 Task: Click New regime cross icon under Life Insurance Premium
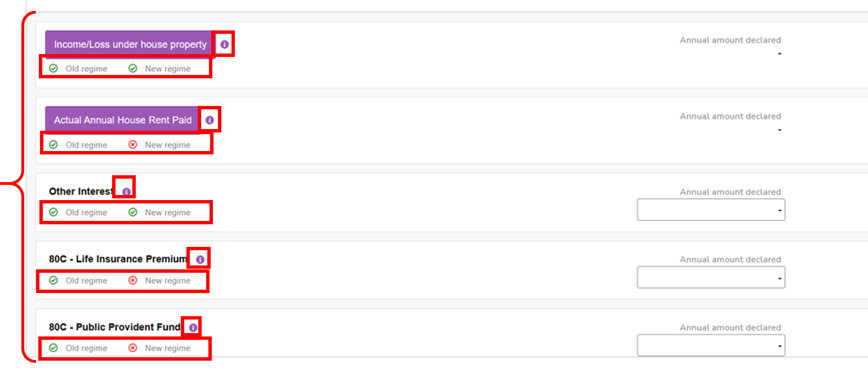pos(133,281)
